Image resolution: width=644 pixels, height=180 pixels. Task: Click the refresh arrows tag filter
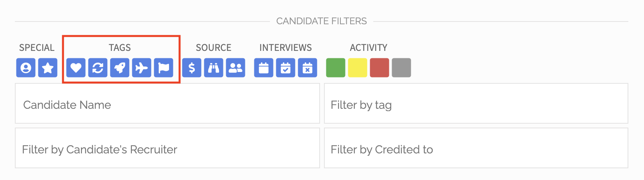[x=98, y=68]
